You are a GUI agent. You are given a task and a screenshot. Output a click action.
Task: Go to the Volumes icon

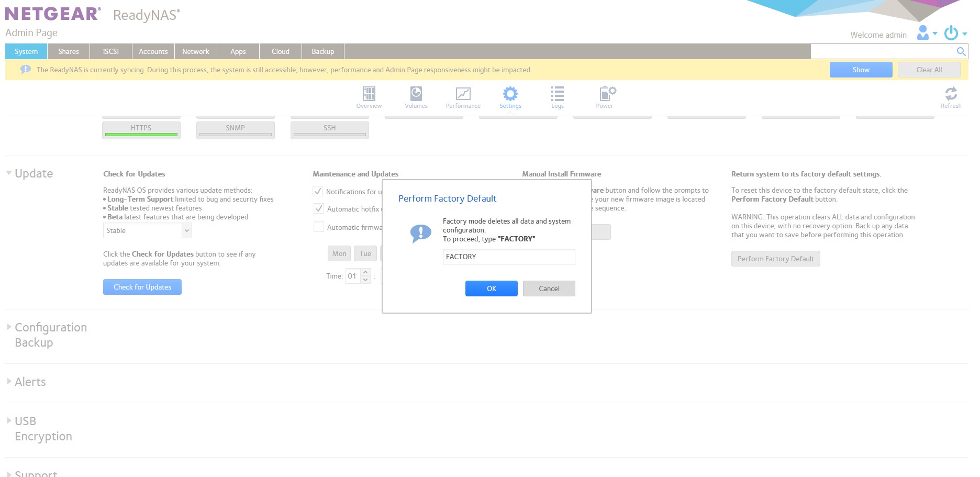[416, 94]
